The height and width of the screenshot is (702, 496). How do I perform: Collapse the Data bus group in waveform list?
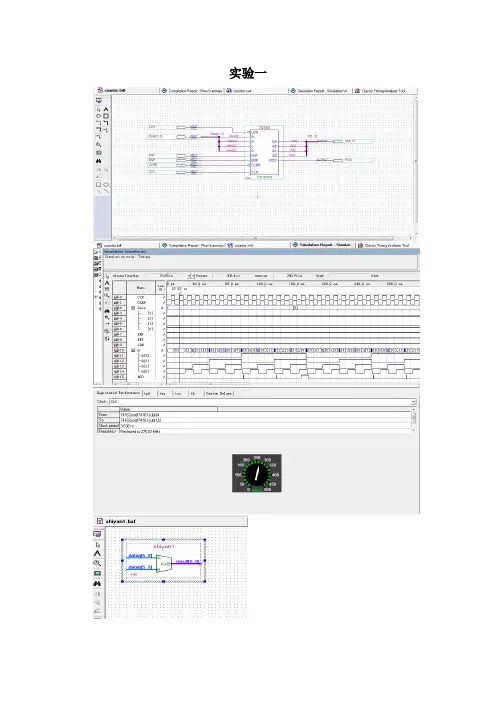(133, 308)
